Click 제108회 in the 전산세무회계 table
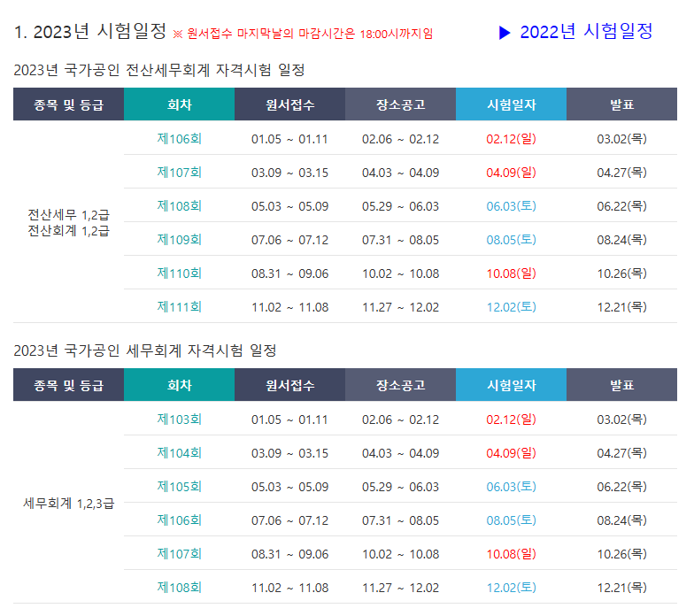The height and width of the screenshot is (616, 694). pyautogui.click(x=179, y=206)
